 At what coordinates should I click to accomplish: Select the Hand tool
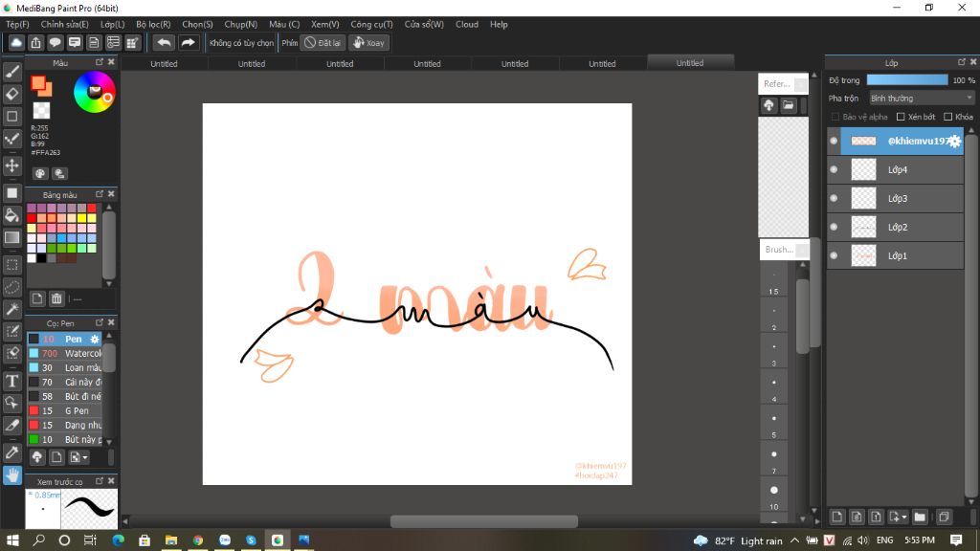(11, 475)
